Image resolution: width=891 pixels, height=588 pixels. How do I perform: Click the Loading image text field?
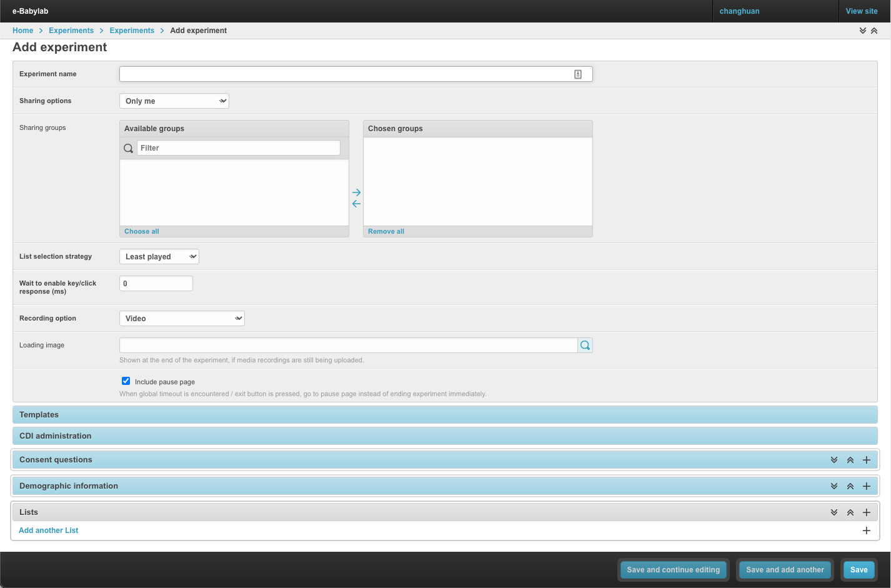click(x=349, y=346)
